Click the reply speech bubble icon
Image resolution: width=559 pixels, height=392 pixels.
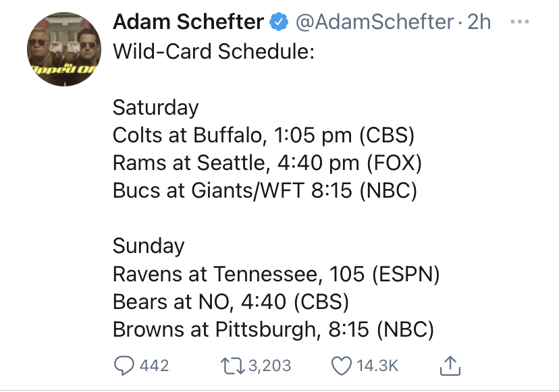click(124, 365)
